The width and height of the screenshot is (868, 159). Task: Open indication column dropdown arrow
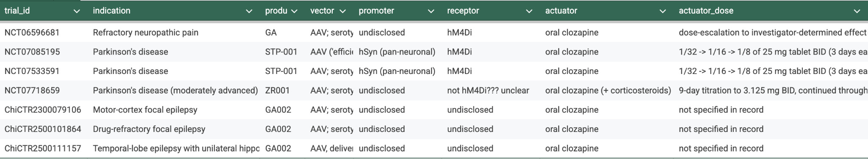[249, 11]
